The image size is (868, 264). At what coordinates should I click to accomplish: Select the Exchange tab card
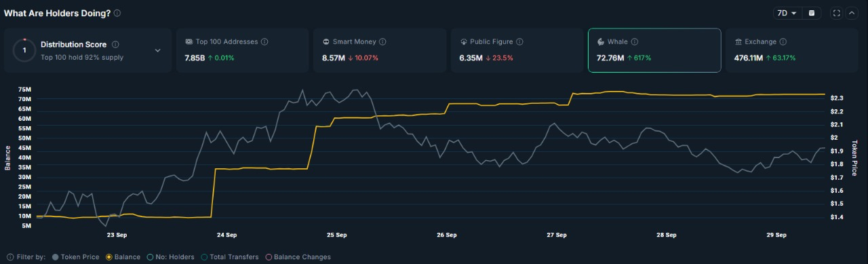pyautogui.click(x=791, y=50)
